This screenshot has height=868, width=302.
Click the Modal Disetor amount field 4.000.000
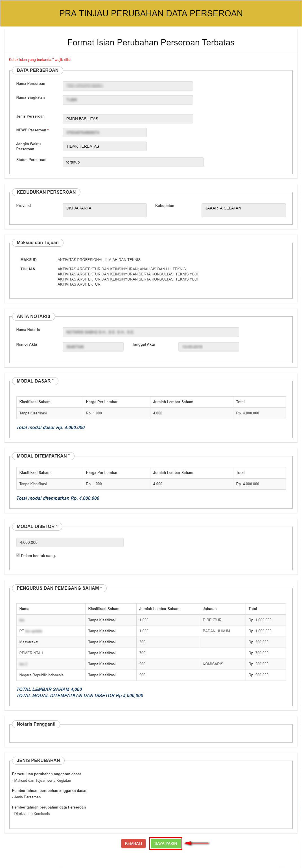click(70, 542)
